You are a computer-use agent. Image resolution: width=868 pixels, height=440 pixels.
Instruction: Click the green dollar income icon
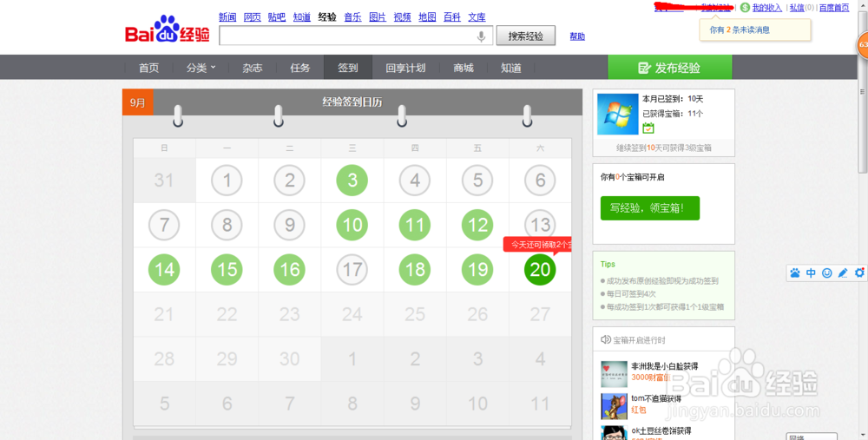(745, 8)
